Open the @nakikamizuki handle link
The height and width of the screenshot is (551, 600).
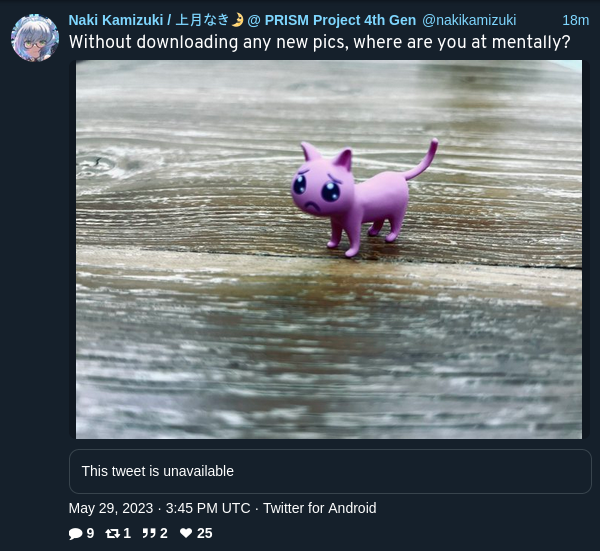[469, 20]
